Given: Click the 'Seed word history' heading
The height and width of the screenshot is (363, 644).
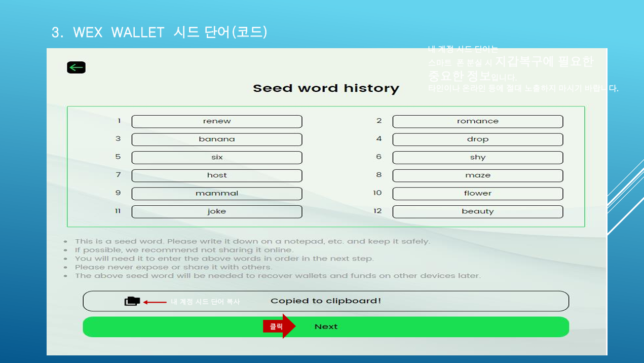Looking at the screenshot, I should point(326,89).
